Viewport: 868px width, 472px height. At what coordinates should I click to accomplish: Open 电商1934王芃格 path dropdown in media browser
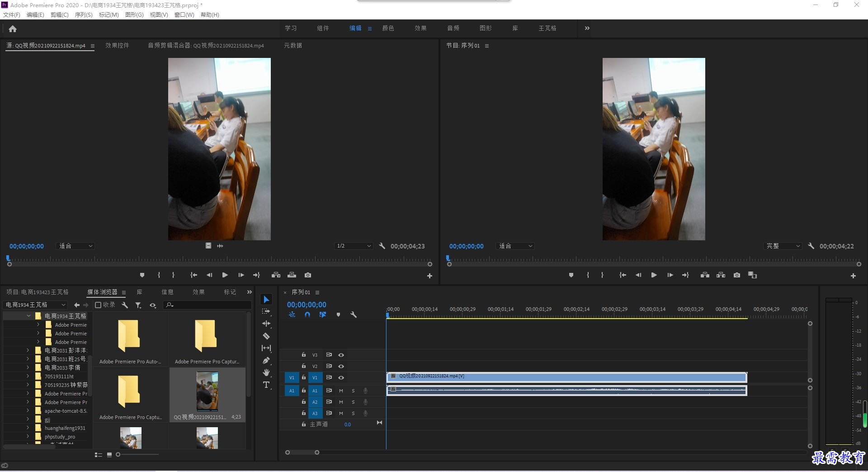point(35,305)
